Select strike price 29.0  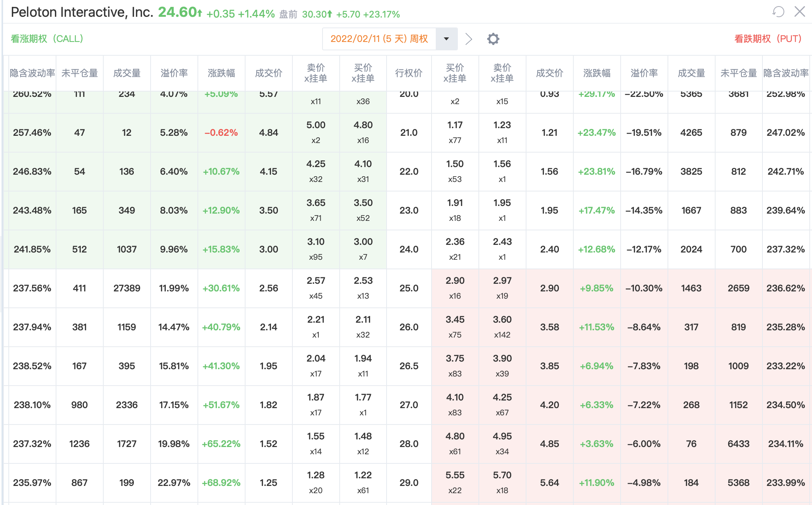click(409, 482)
